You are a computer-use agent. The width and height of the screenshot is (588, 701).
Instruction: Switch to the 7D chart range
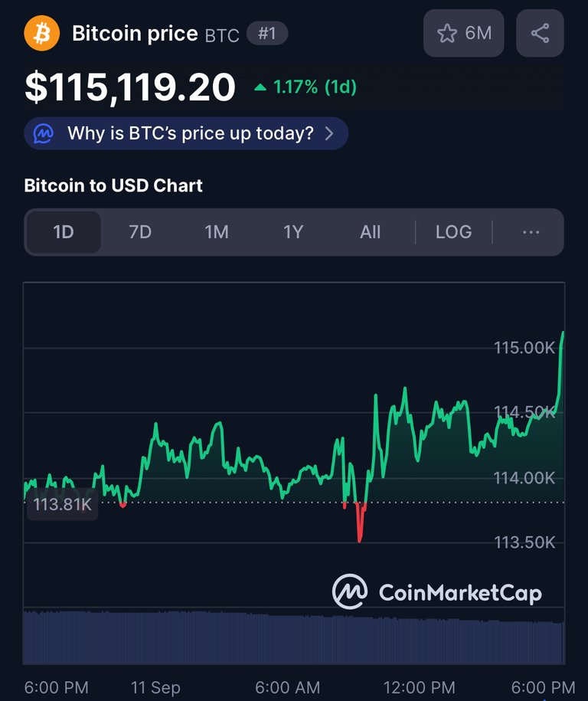coord(140,232)
